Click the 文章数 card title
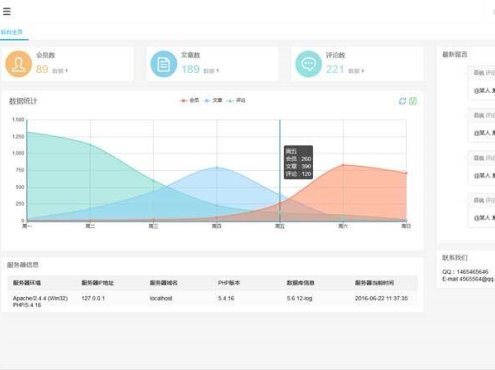 click(x=191, y=55)
